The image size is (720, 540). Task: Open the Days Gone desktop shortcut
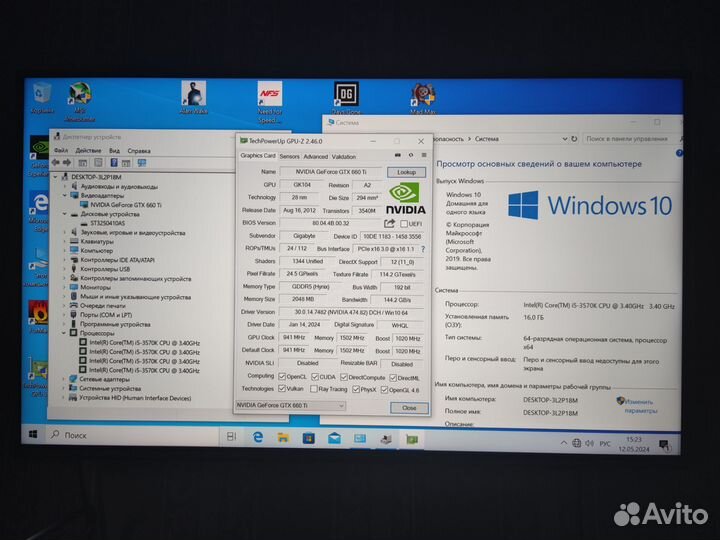pos(346,98)
